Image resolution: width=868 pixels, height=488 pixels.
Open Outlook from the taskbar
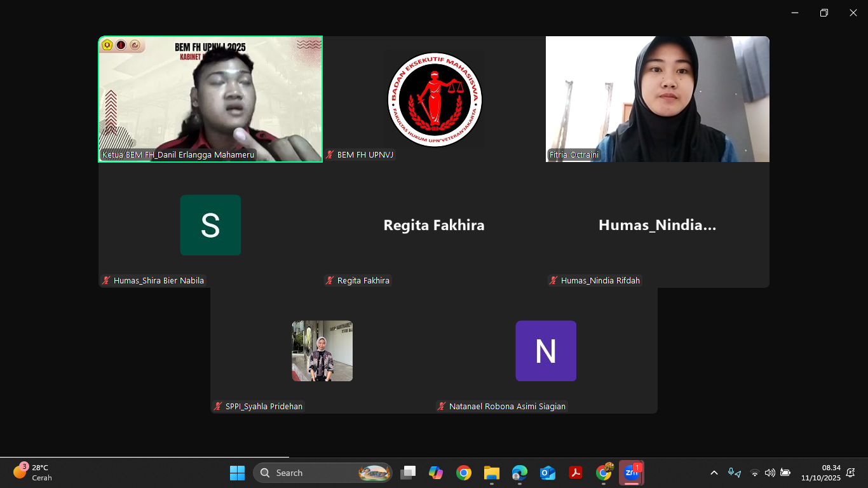pos(547,473)
